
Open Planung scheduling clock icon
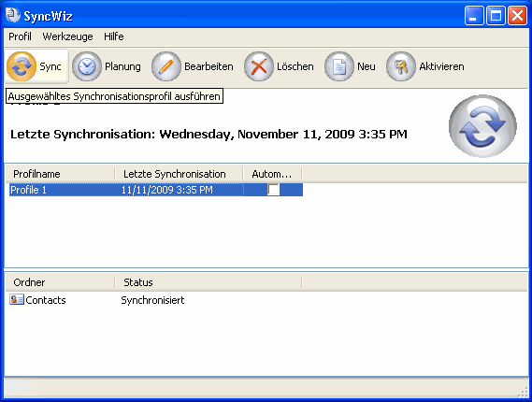coord(87,66)
